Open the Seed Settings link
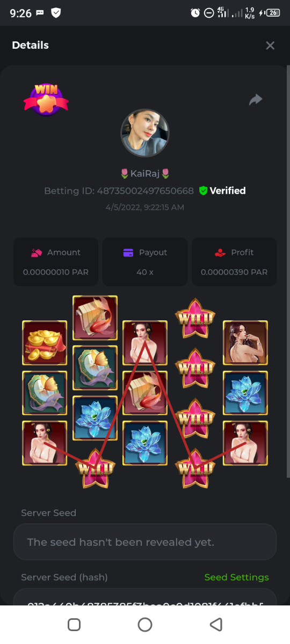The width and height of the screenshot is (290, 644). click(x=236, y=577)
